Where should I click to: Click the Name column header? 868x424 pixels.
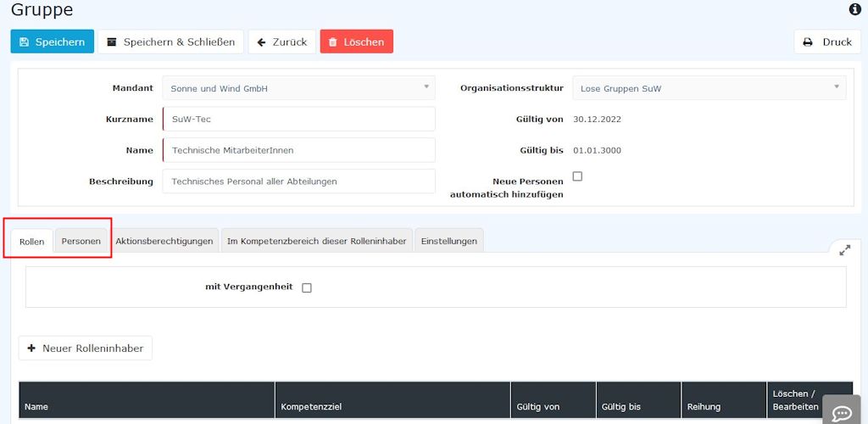pos(147,400)
